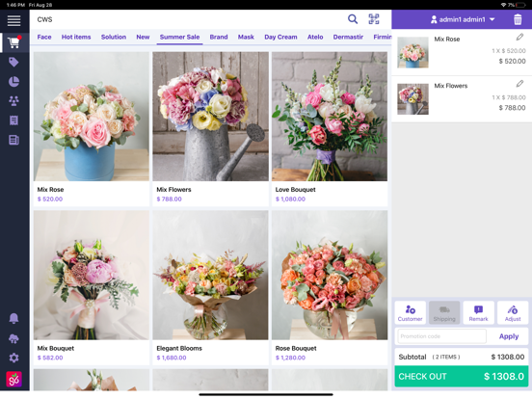
Task: Focus the Promotion code input field
Action: [x=441, y=336]
